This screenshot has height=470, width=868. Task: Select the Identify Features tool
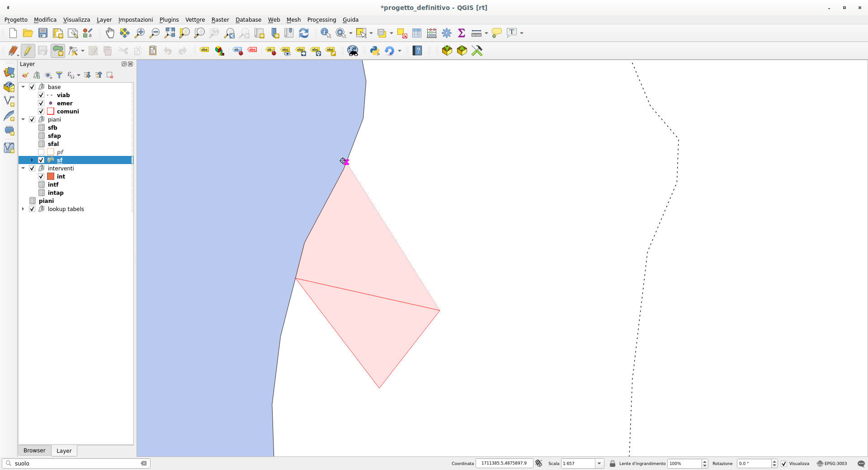[325, 33]
